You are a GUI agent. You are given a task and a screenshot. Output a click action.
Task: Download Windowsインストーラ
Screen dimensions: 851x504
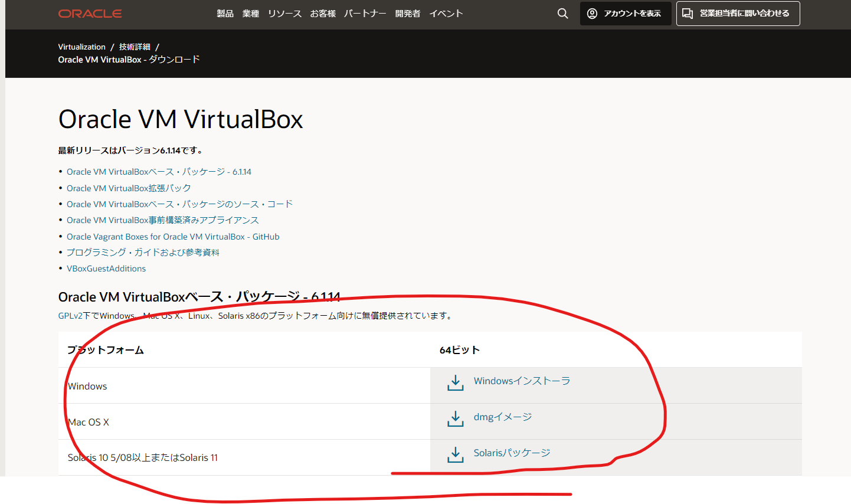pos(522,381)
